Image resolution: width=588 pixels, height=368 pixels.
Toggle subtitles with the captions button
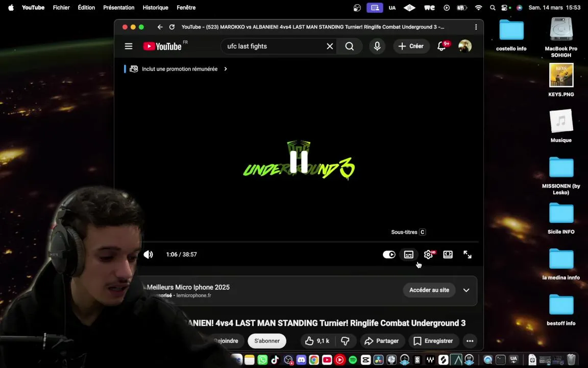(409, 255)
